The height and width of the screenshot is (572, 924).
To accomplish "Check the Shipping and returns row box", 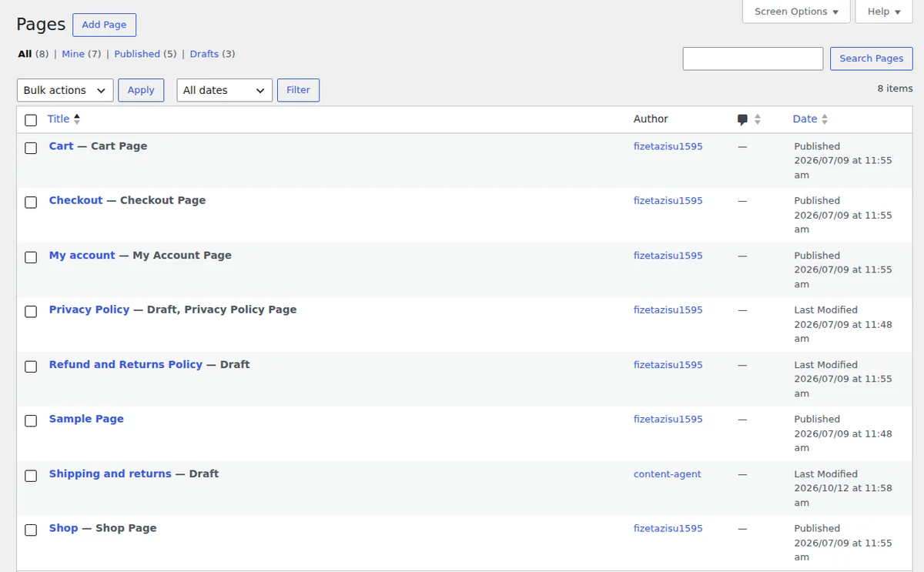I will [x=31, y=476].
